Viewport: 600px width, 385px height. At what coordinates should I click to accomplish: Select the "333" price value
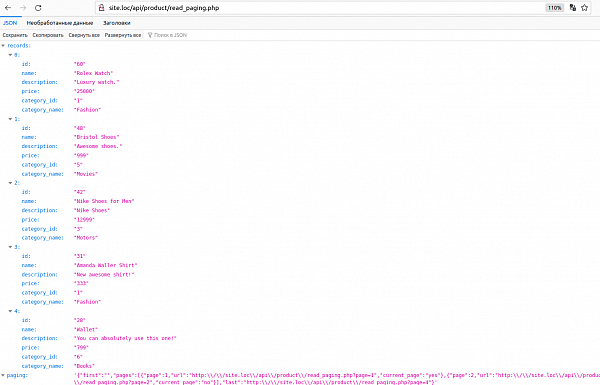click(81, 284)
